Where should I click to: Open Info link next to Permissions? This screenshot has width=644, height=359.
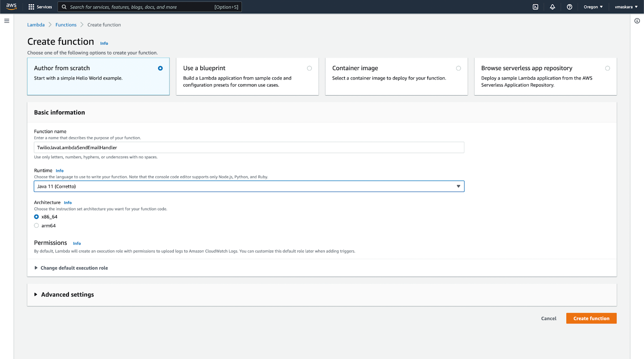click(77, 243)
